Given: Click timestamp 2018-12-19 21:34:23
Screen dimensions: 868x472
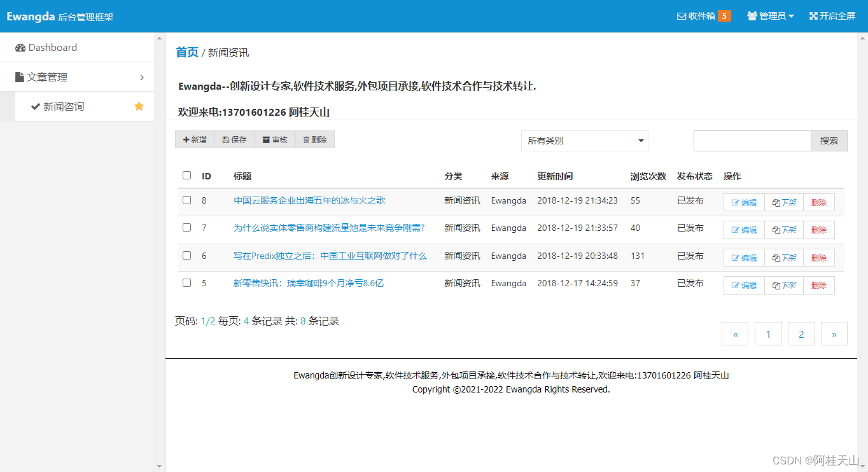Looking at the screenshot, I should [577, 200].
